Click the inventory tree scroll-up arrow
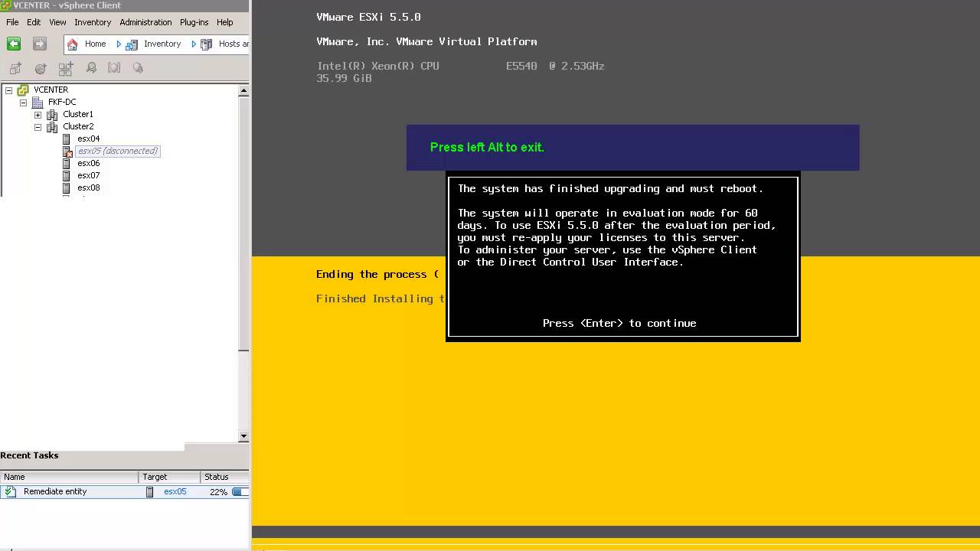This screenshot has height=551, width=980. (243, 90)
